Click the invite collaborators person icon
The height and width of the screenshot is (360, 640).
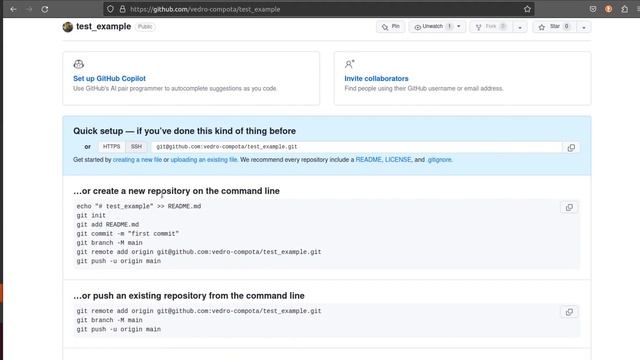[x=349, y=64]
